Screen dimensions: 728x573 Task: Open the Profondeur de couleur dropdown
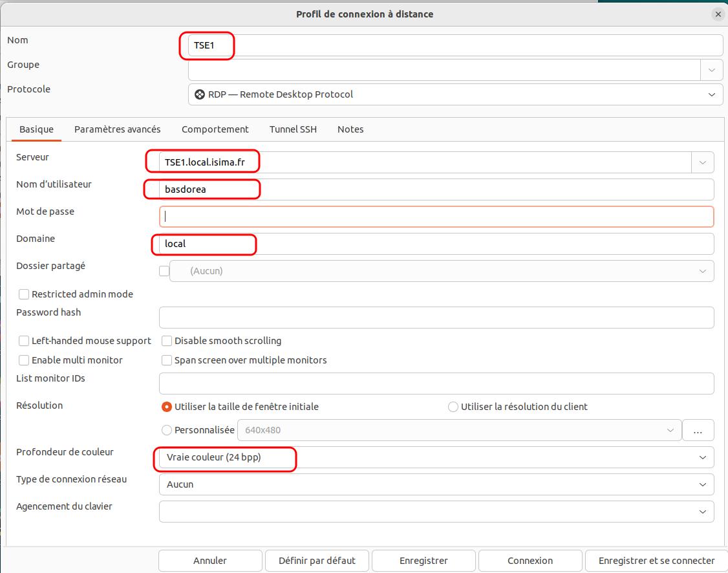[x=703, y=457]
